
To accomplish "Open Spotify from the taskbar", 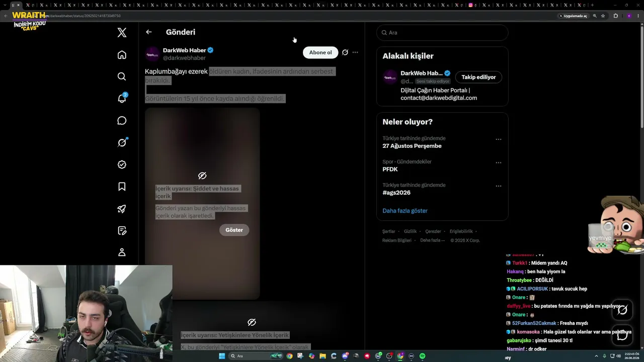I will (423, 356).
